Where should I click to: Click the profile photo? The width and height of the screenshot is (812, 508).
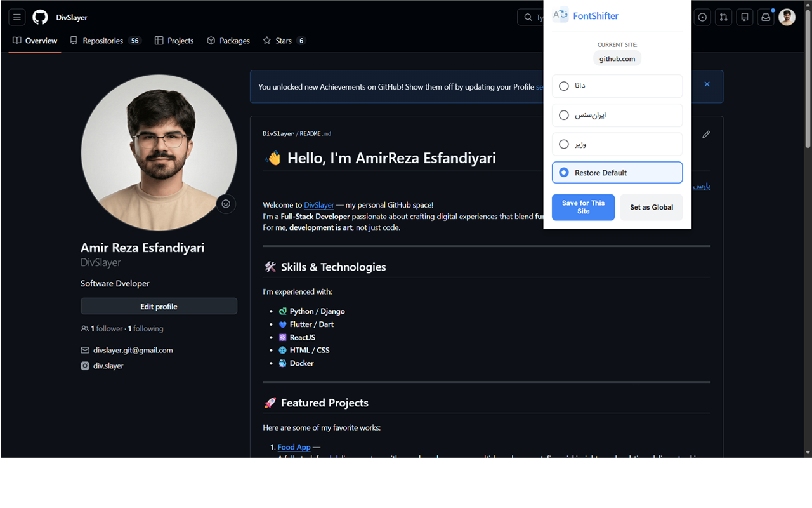[159, 153]
